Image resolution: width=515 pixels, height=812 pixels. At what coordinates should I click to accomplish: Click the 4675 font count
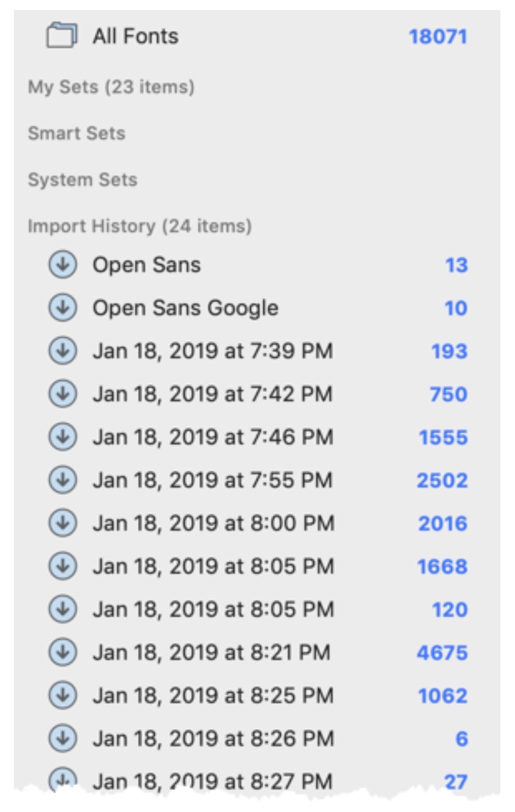tap(442, 653)
